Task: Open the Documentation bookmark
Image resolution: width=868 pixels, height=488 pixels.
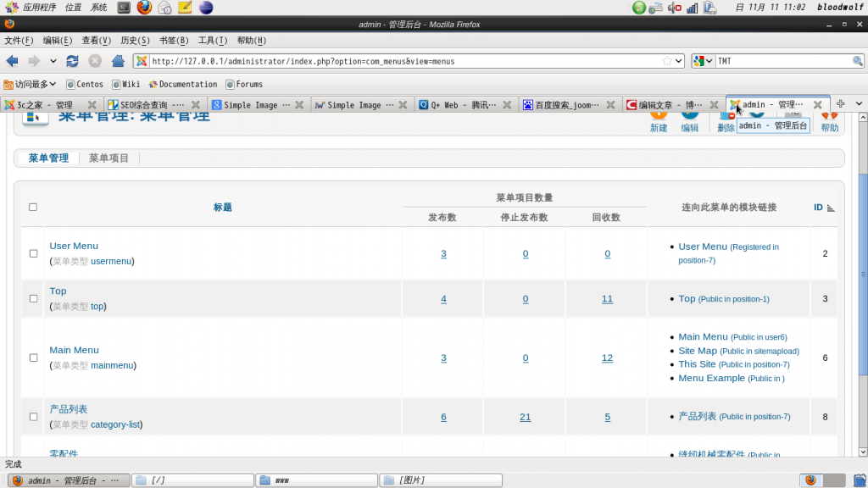Action: click(183, 84)
